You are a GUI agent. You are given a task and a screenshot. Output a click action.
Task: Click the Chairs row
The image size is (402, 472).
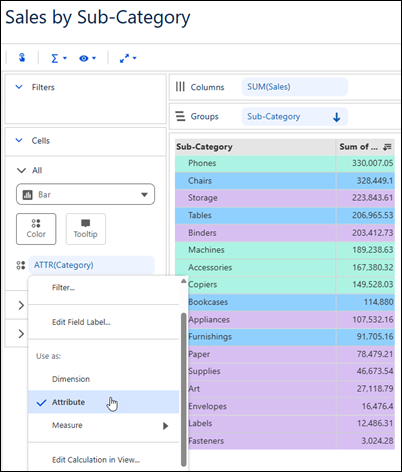click(x=285, y=181)
